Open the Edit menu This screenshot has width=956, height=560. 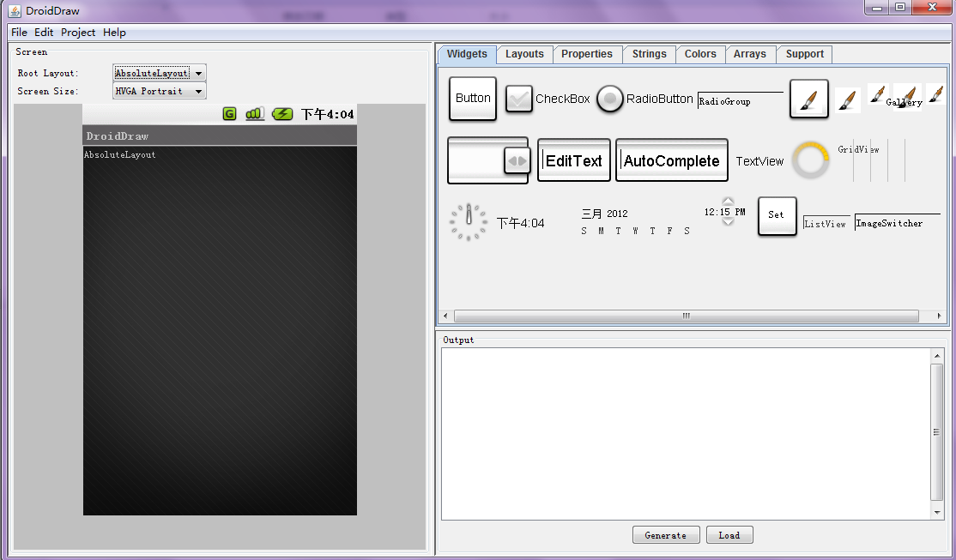tap(44, 33)
